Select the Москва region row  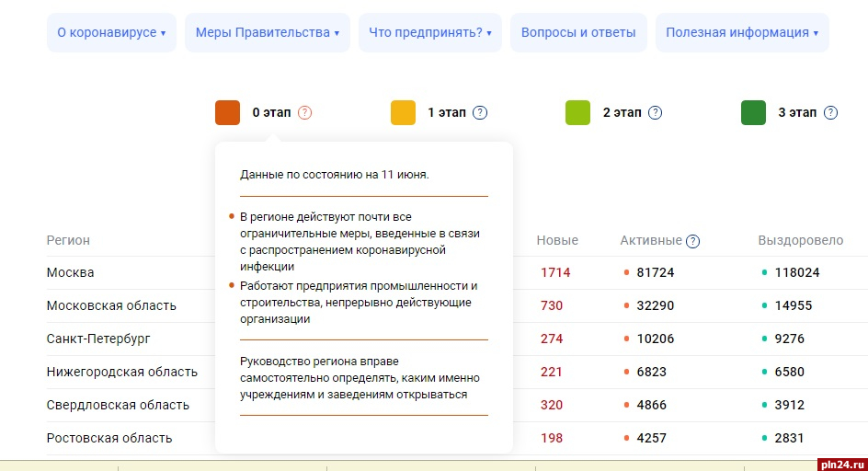click(70, 272)
